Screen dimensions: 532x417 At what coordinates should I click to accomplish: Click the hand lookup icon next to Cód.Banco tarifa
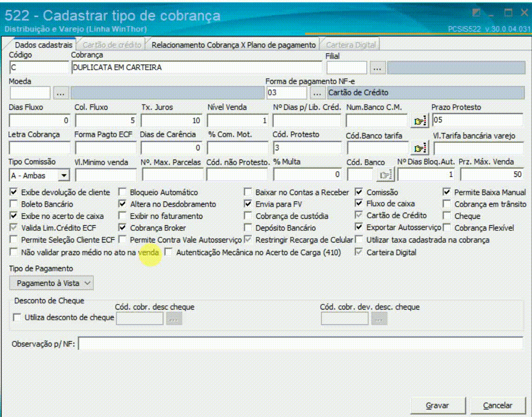click(x=420, y=148)
